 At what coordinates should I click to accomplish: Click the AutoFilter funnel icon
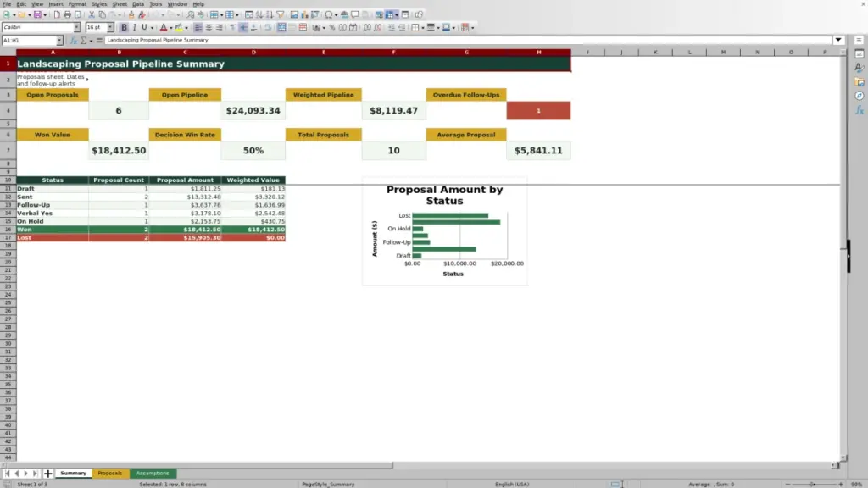[280, 14]
